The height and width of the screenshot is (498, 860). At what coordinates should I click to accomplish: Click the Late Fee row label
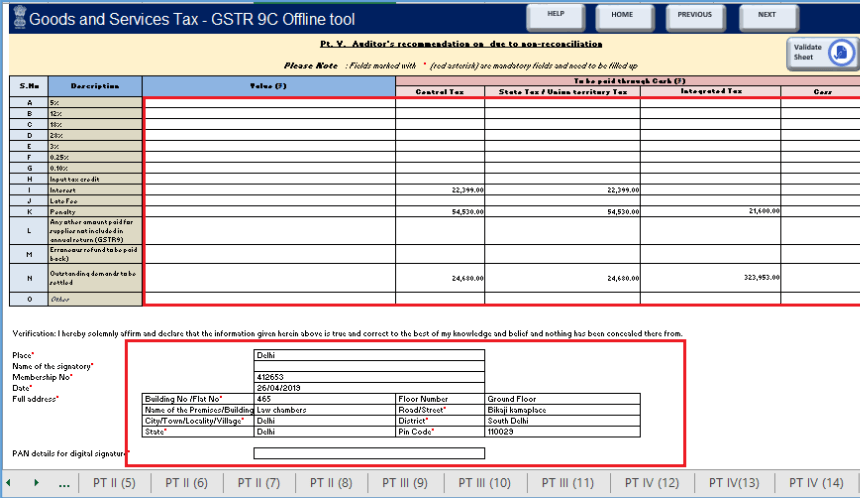click(95, 201)
